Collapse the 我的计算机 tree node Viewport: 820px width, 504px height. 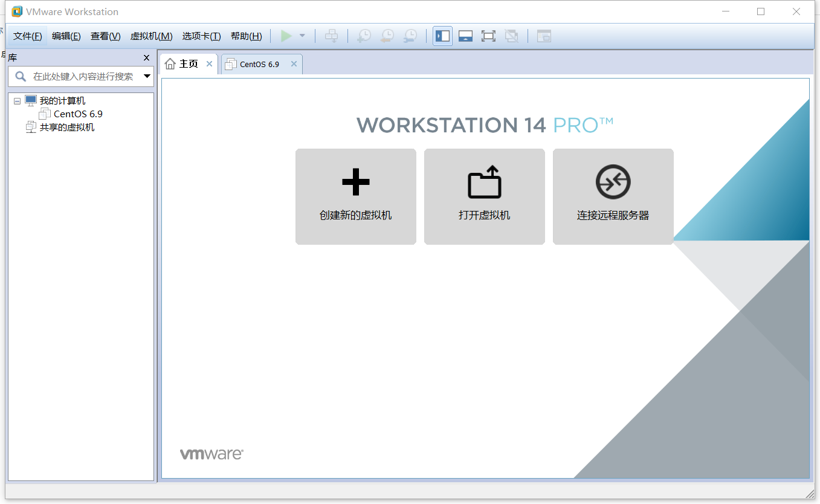click(17, 101)
